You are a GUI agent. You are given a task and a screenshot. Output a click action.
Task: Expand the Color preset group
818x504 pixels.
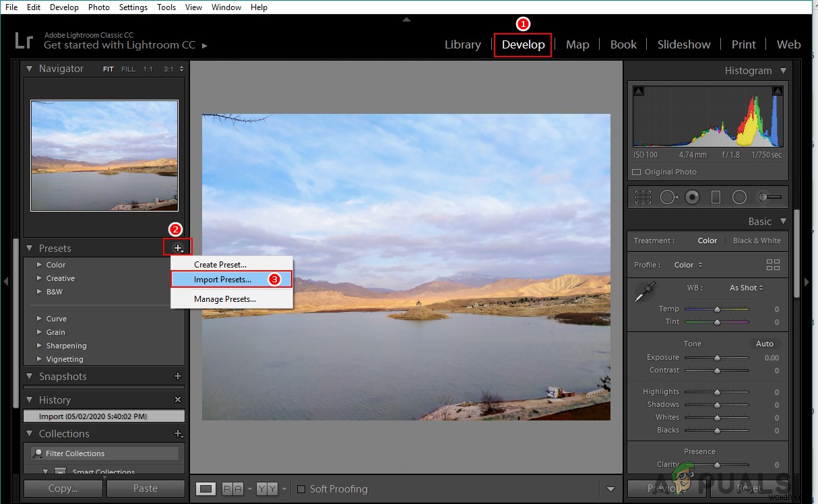pos(40,265)
